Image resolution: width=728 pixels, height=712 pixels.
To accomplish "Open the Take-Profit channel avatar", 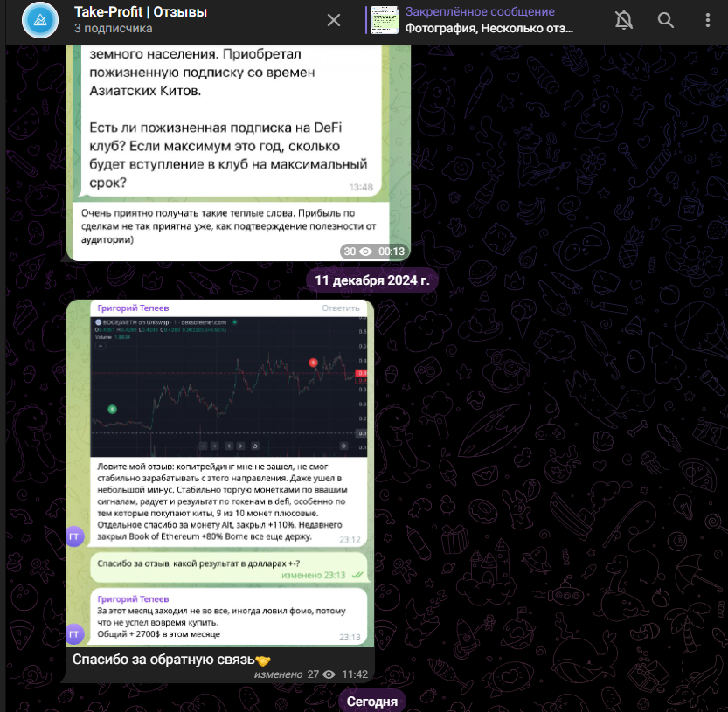I will tap(39, 20).
